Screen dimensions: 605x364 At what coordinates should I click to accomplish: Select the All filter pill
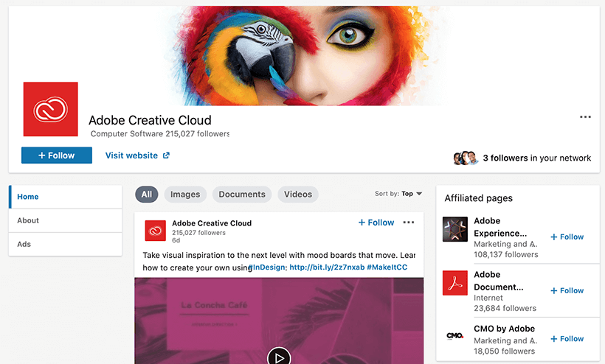coord(147,194)
